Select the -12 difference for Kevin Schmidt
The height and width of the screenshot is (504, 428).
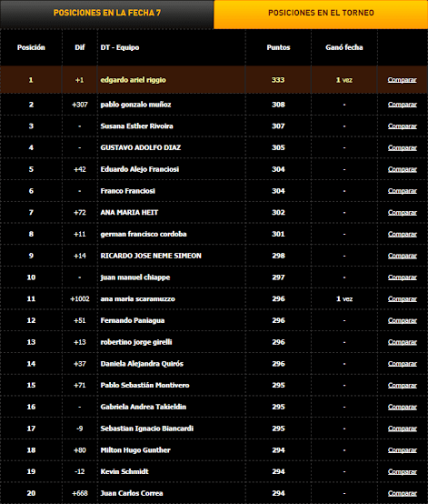(x=80, y=471)
